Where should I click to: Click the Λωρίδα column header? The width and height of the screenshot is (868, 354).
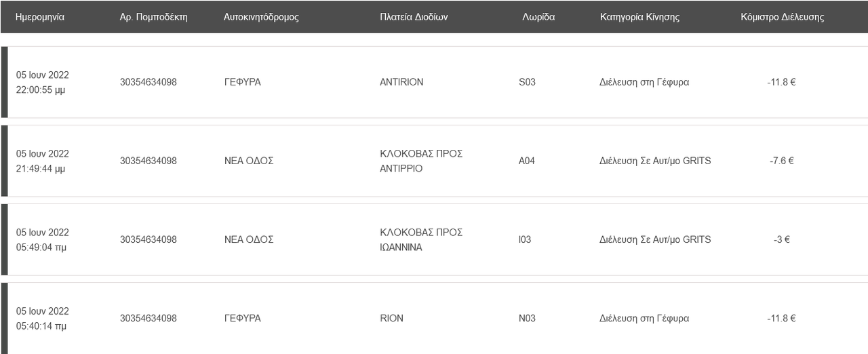pyautogui.click(x=538, y=17)
